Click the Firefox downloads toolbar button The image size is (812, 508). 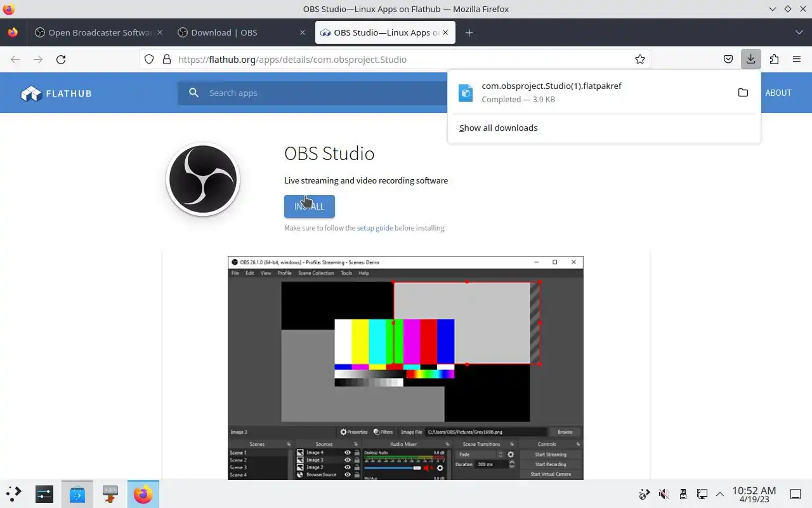(750, 59)
